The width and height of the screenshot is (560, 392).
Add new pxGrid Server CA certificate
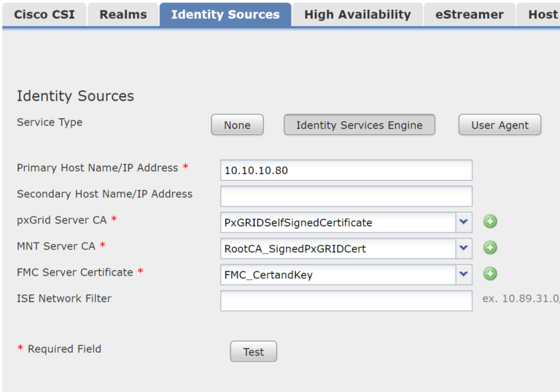tap(490, 222)
